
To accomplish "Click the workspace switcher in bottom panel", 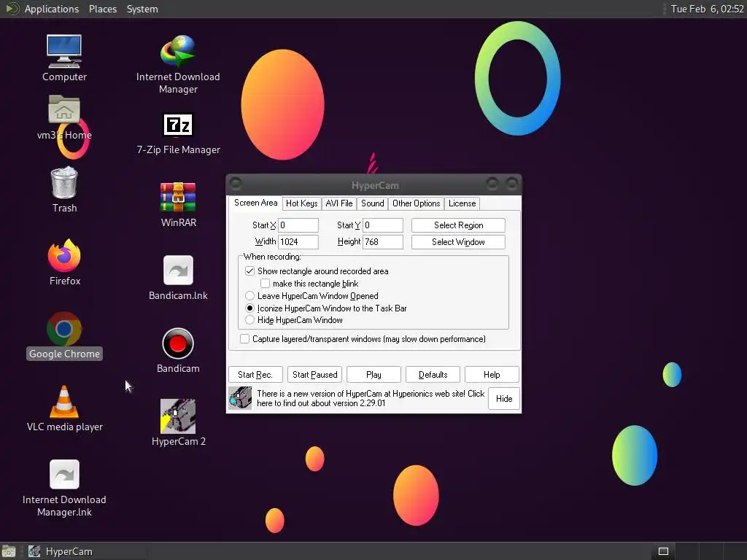I will pyautogui.click(x=663, y=551).
